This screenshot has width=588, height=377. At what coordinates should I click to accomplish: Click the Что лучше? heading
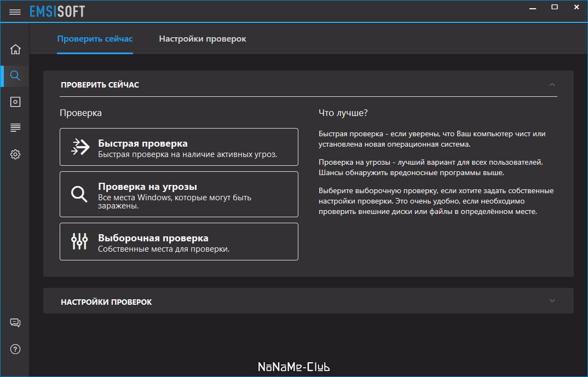tap(343, 113)
